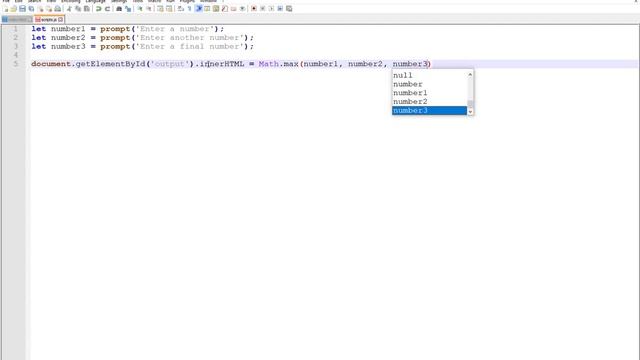Open the Folder as Workspace icon
The image size is (640, 360).
click(233, 9)
